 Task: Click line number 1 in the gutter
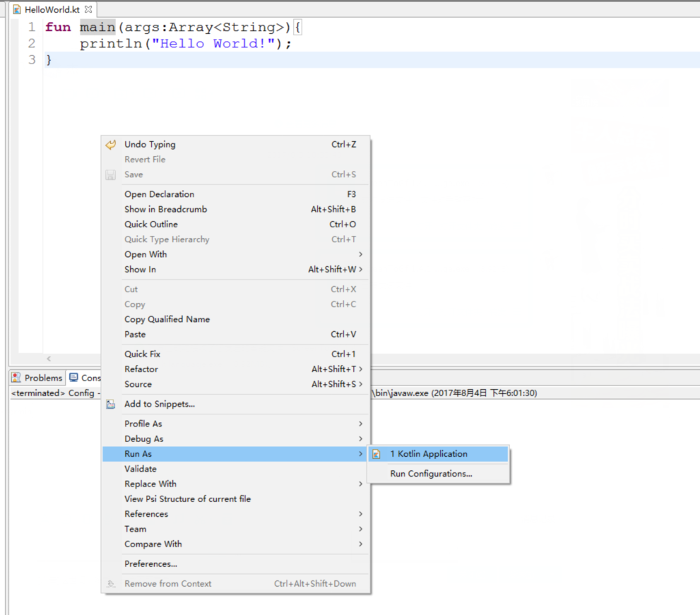click(x=32, y=28)
